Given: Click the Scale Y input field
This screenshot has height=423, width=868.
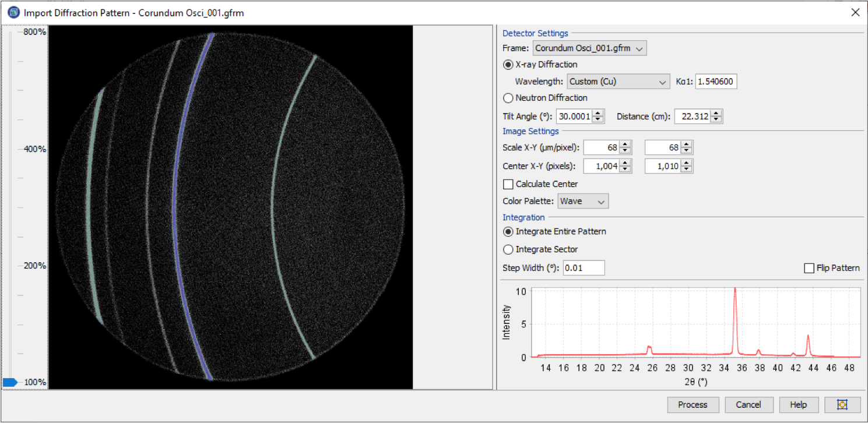Looking at the screenshot, I should (663, 148).
